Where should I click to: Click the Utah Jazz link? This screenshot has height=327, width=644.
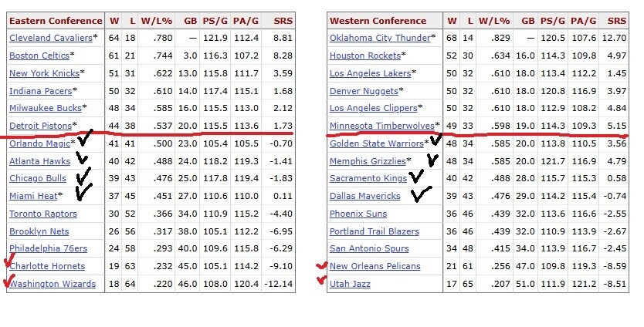[350, 284]
